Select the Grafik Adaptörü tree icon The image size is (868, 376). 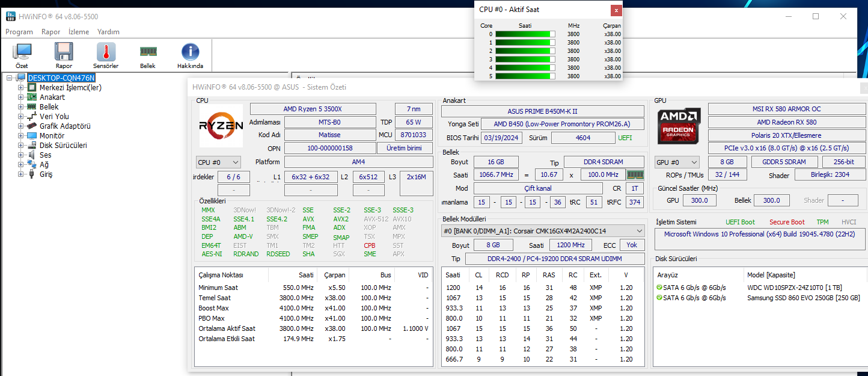[x=32, y=126]
